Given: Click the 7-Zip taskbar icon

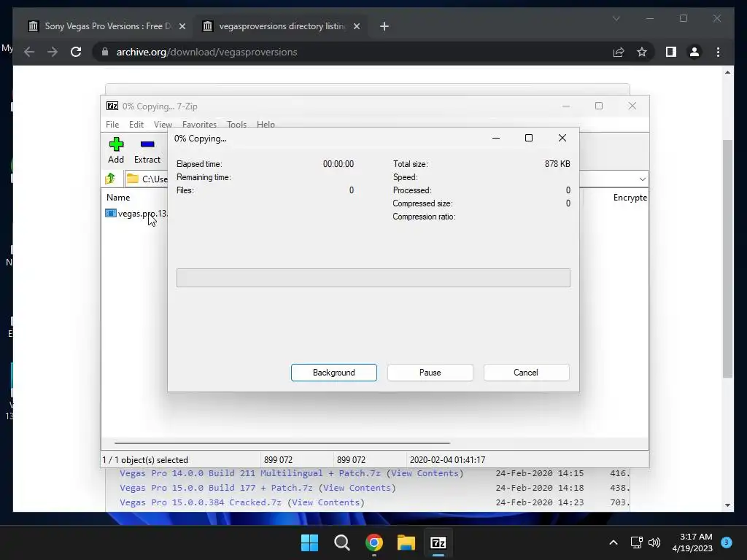Looking at the screenshot, I should pyautogui.click(x=438, y=542).
